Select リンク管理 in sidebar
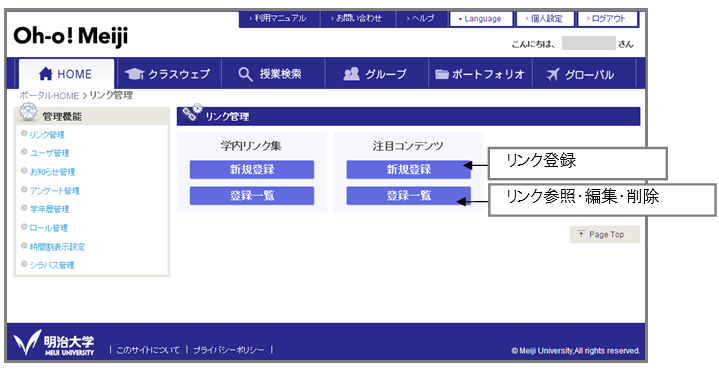Viewport: 719px width, 373px height. coord(47,135)
